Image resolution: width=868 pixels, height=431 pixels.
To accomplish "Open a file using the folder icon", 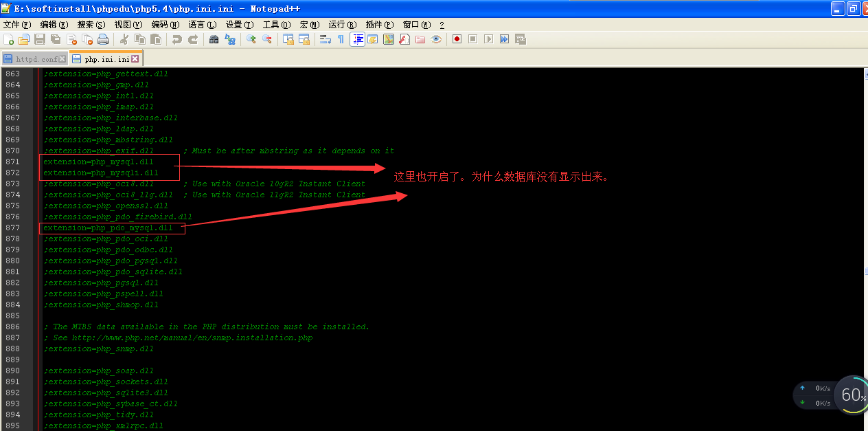I will [x=24, y=39].
